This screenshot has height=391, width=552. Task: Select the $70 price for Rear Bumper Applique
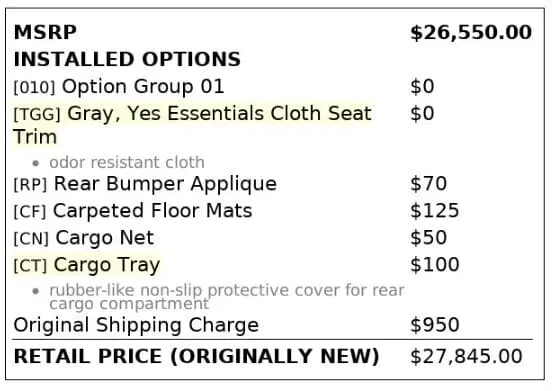point(428,184)
